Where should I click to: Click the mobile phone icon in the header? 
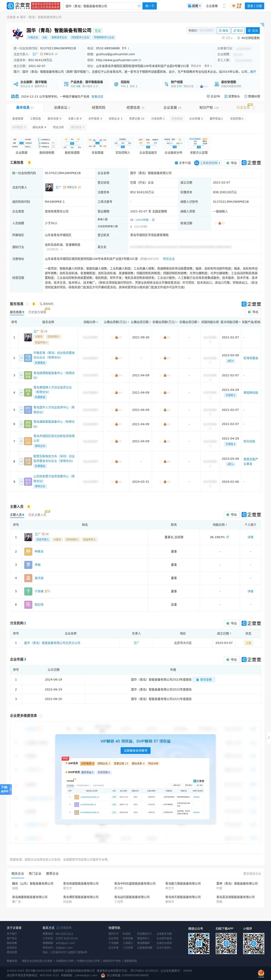[x=224, y=6]
